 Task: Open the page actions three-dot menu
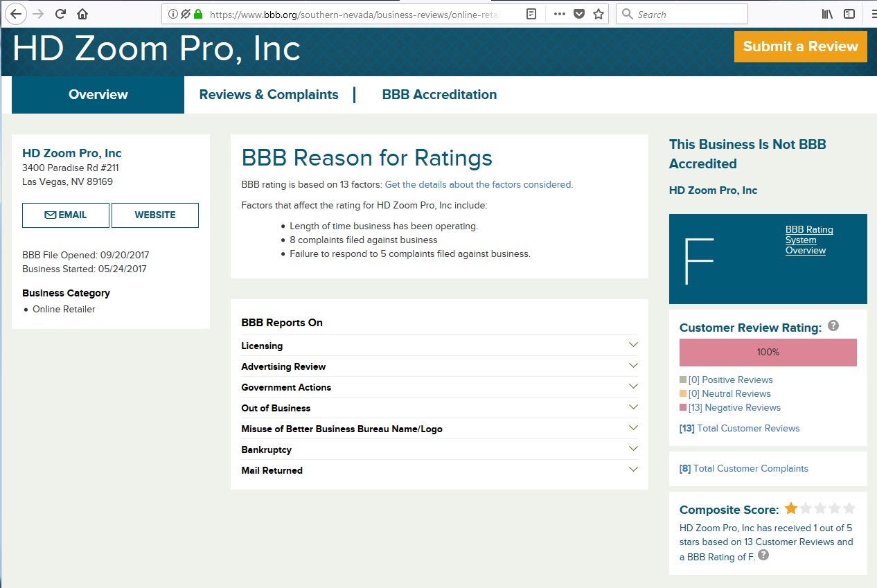click(560, 14)
